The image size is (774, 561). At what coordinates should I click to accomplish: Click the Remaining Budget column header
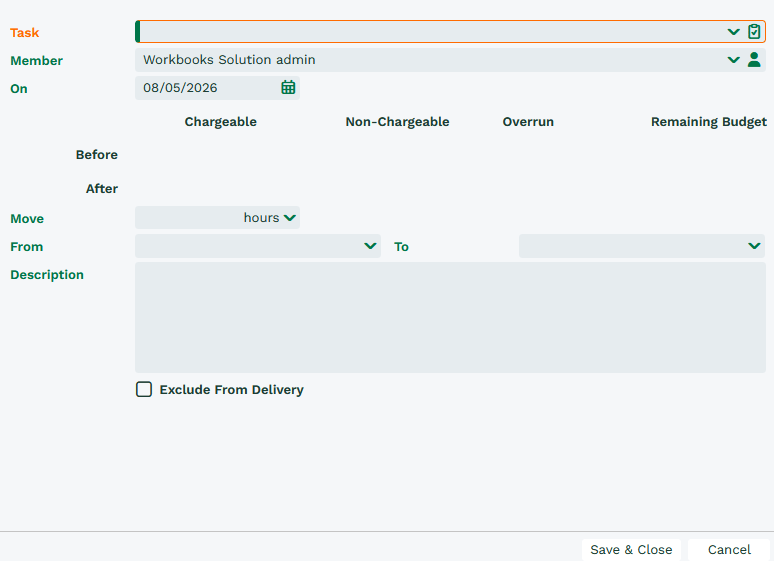(x=708, y=122)
